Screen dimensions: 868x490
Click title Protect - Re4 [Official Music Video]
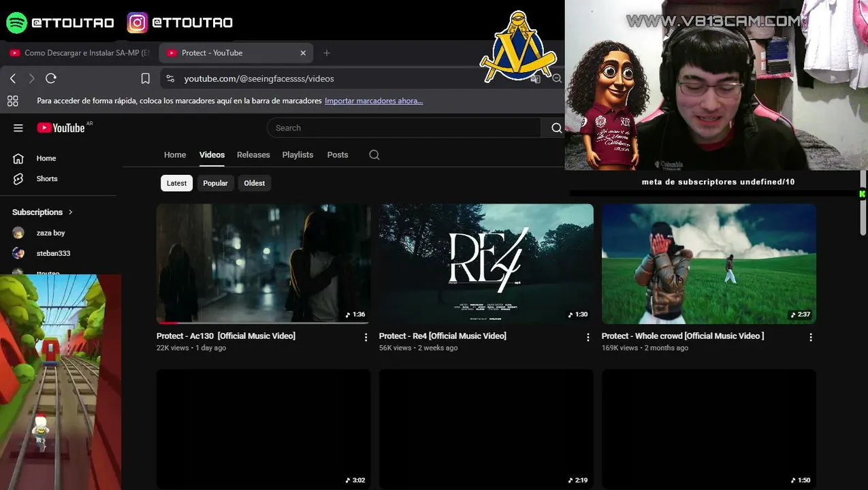coord(443,336)
